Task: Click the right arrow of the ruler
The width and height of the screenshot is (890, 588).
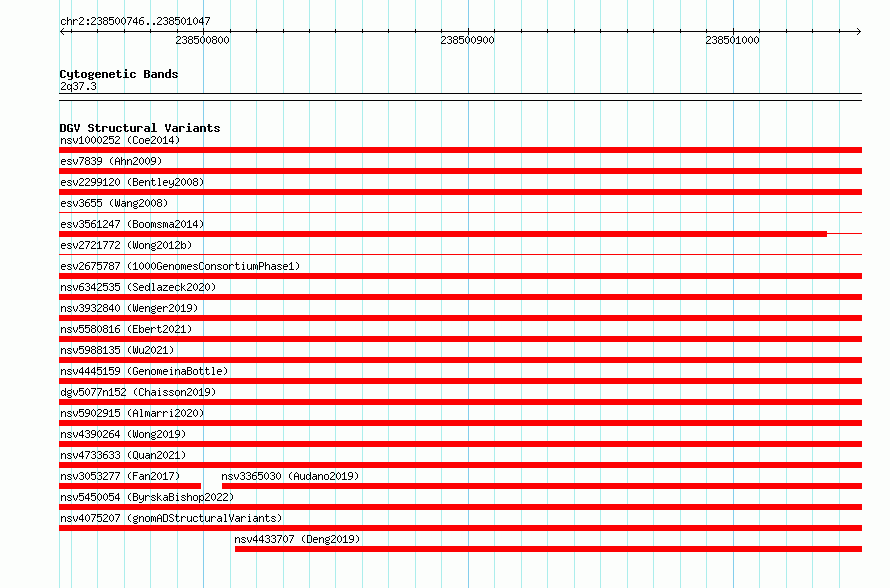Action: pyautogui.click(x=858, y=31)
